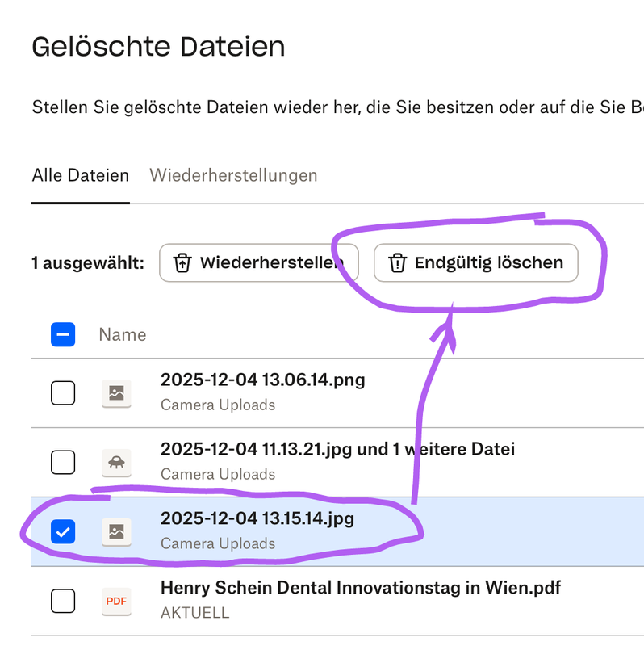644x646 pixels.
Task: Click the 2025-12-04 13.15.14.jpg file name
Action: tap(257, 518)
